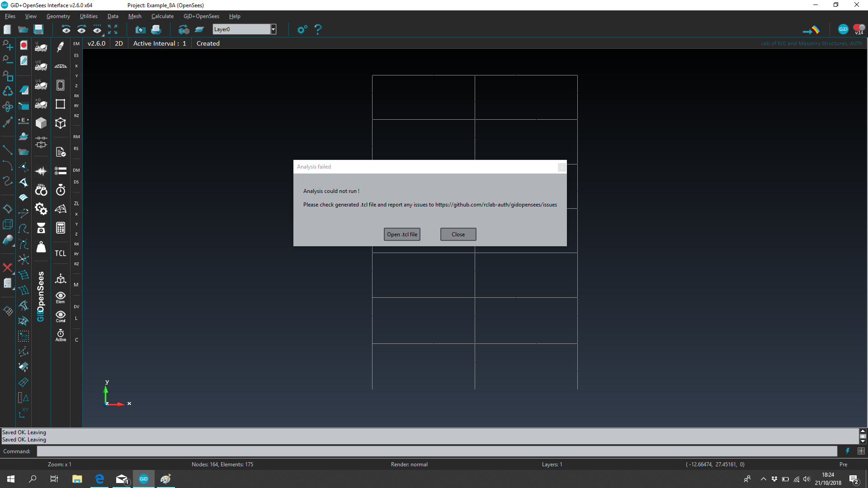Toggle the Elem visibility eye icon
Screen dimensions: 868x488
pos(60,296)
